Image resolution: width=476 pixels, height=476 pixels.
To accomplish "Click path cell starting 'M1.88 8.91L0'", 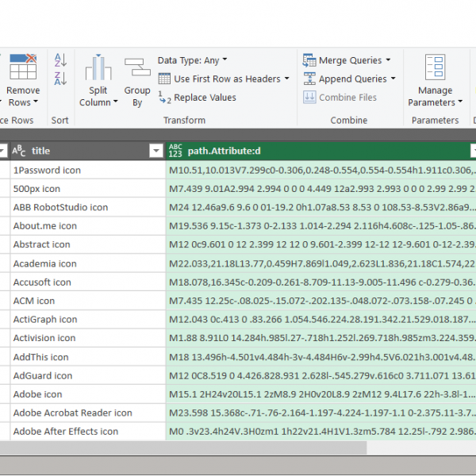I will tap(321, 338).
